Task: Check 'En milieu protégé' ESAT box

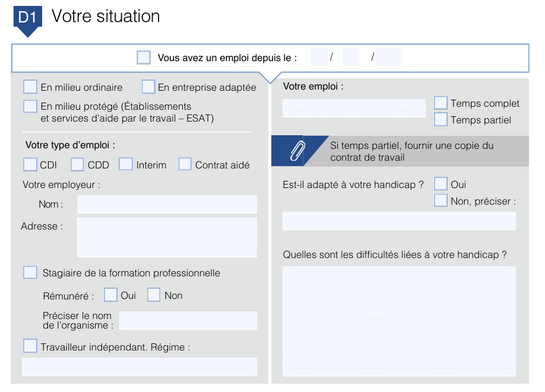Action: coord(30,106)
